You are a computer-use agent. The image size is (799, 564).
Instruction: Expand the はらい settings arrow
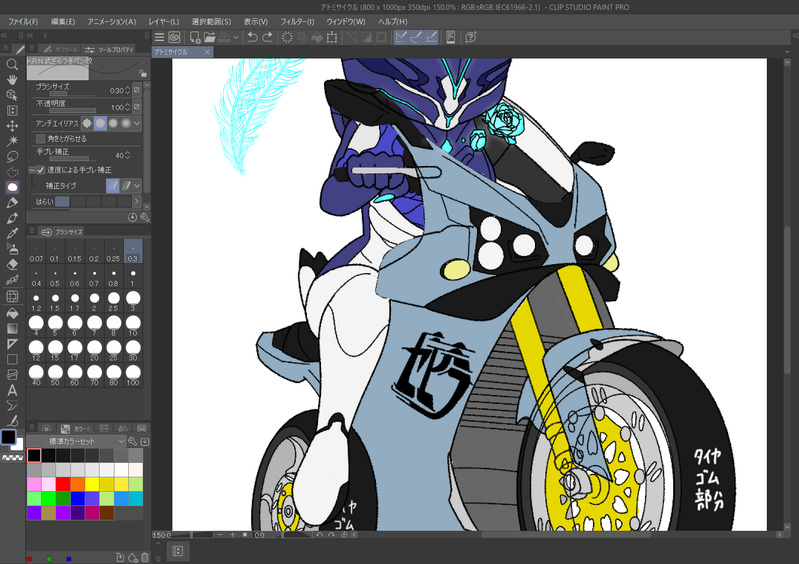tap(137, 201)
